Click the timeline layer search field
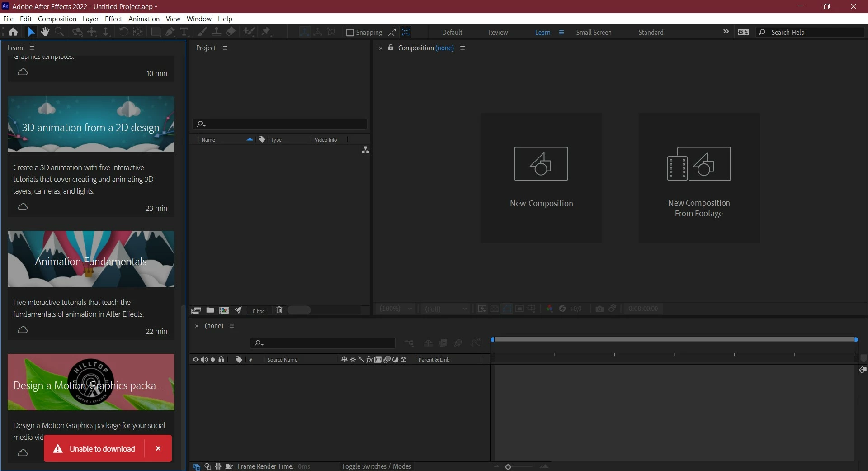Screen dimensions: 868x471 pyautogui.click(x=323, y=343)
